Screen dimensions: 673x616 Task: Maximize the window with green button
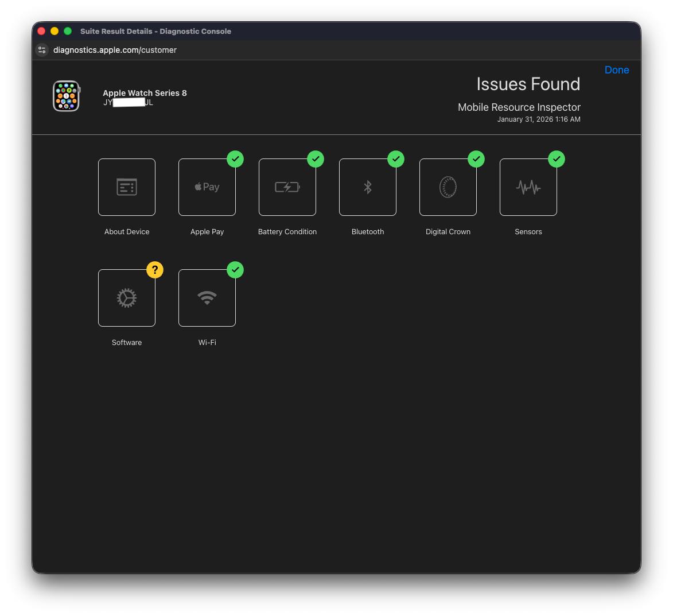(x=68, y=31)
